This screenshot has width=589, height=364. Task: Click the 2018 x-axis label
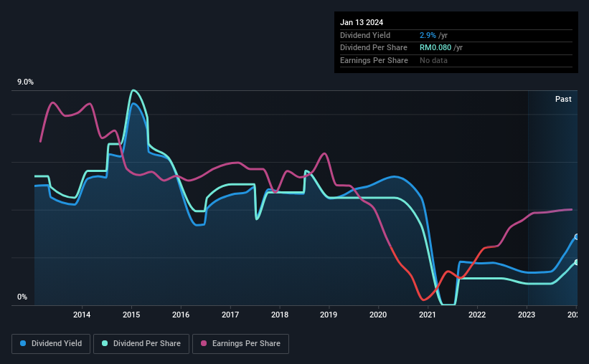280,315
